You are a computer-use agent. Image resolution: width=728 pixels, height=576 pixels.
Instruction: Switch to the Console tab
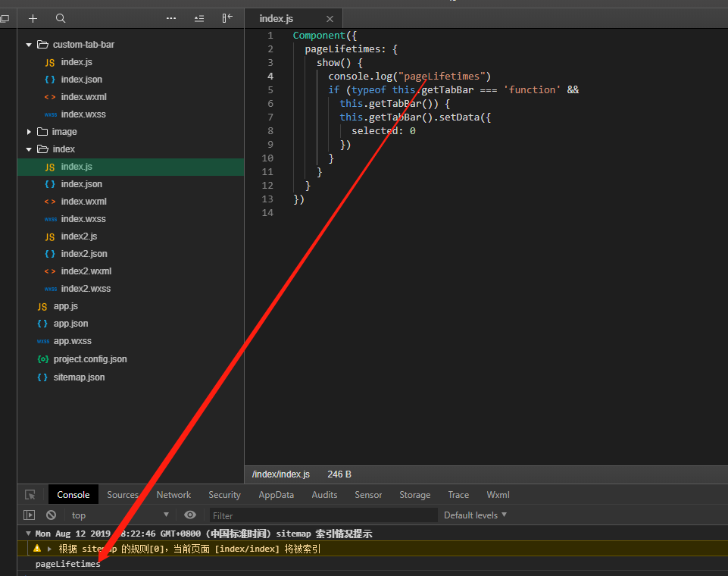[73, 495]
